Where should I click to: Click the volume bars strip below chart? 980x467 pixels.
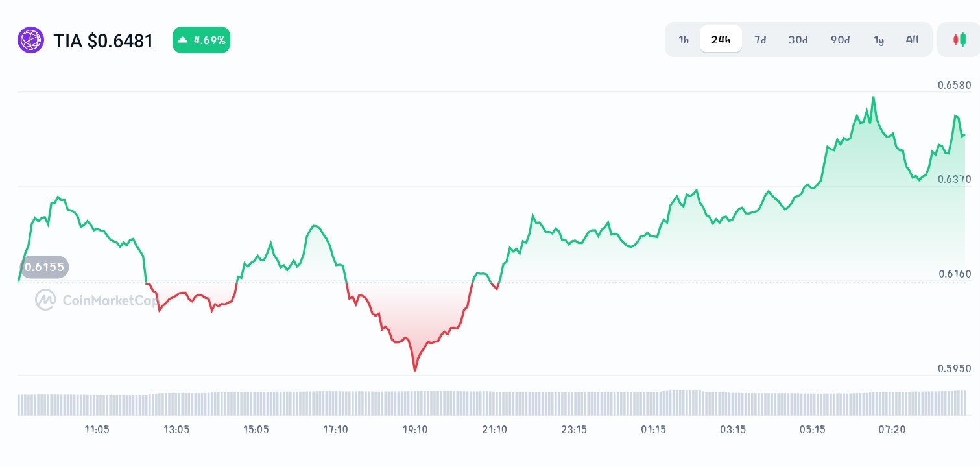pos(492,403)
